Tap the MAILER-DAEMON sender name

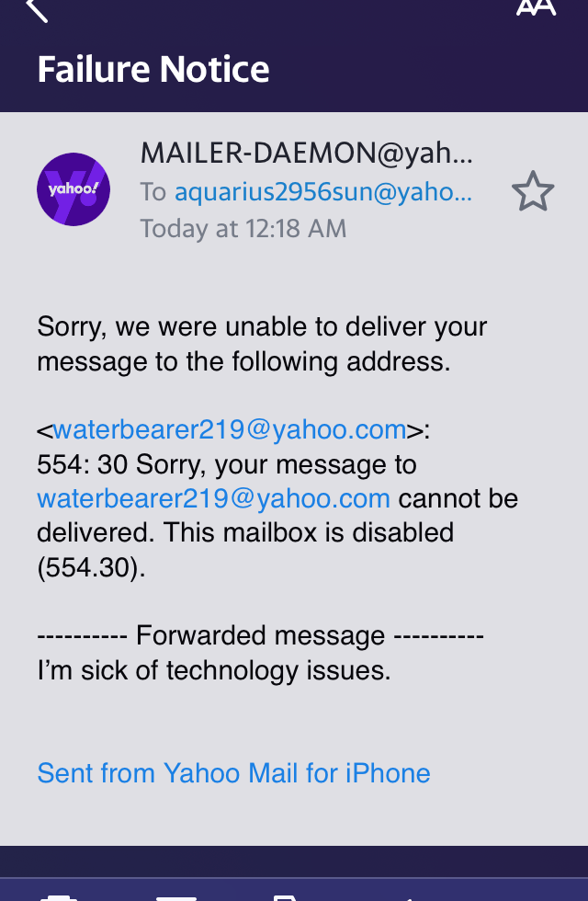(306, 154)
